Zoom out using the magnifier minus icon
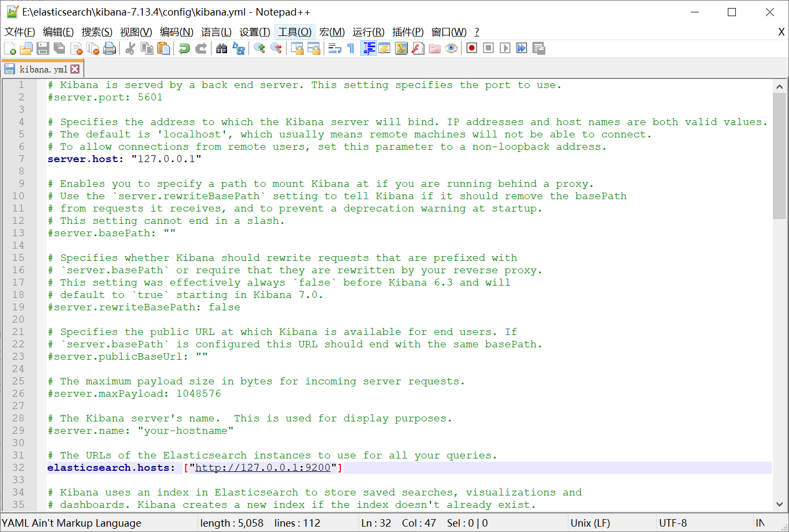Viewport: 789px width, 532px height. click(x=276, y=48)
